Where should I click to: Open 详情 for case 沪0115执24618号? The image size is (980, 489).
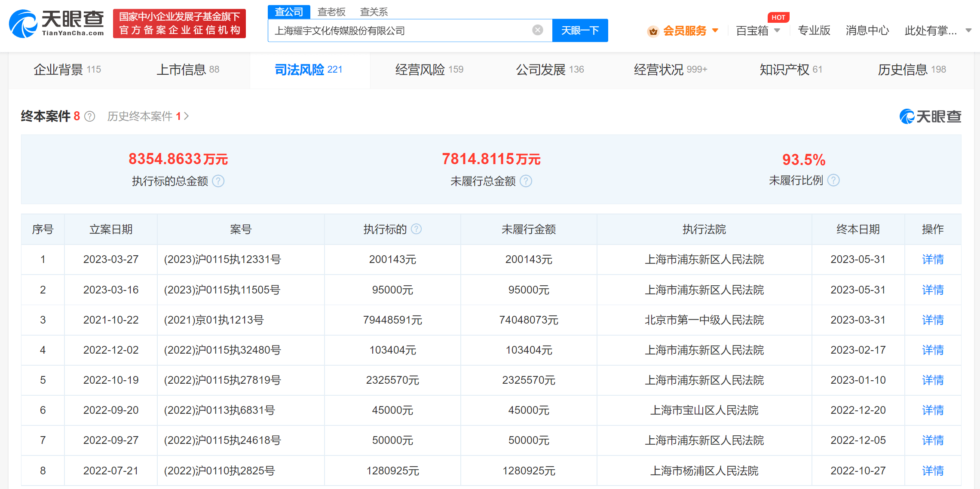pos(933,440)
